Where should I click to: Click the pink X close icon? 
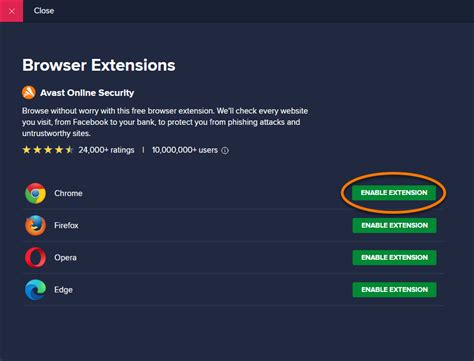click(11, 11)
